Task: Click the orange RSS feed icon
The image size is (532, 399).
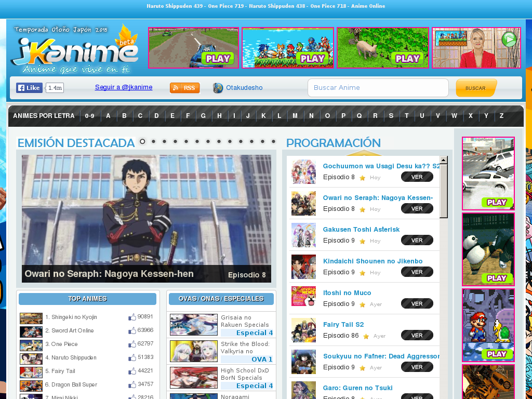Action: click(184, 88)
